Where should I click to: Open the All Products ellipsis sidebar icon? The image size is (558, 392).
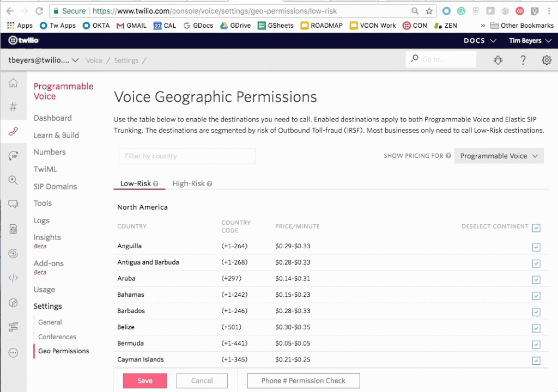[13, 352]
